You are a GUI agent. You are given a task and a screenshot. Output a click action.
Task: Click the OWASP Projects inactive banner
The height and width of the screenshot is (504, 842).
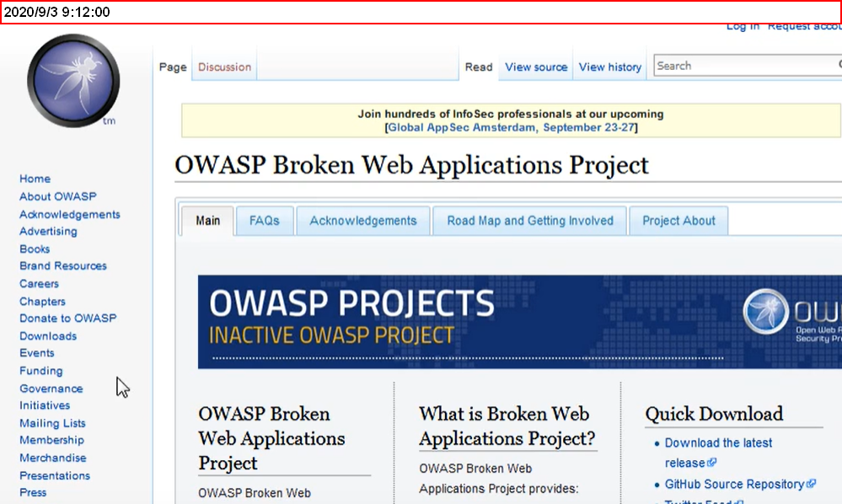click(520, 322)
